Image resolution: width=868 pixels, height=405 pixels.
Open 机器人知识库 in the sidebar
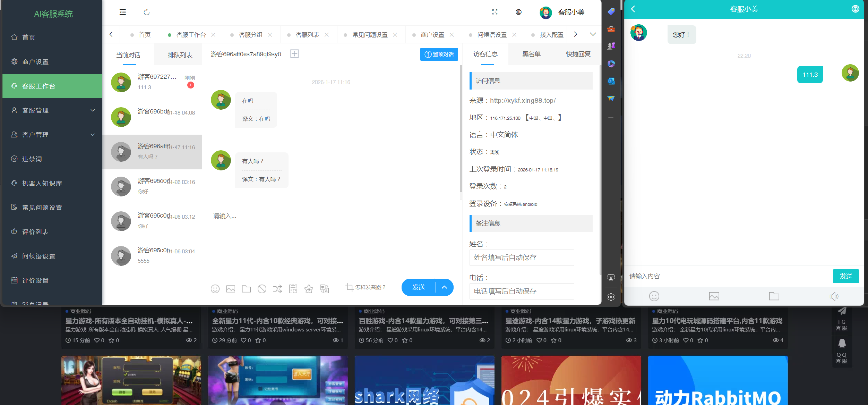pyautogui.click(x=52, y=183)
